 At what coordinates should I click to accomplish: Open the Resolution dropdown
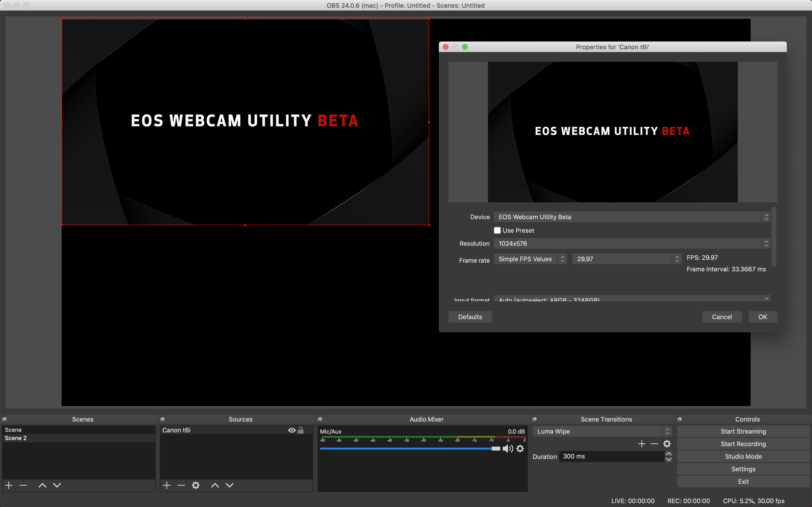pyautogui.click(x=631, y=243)
